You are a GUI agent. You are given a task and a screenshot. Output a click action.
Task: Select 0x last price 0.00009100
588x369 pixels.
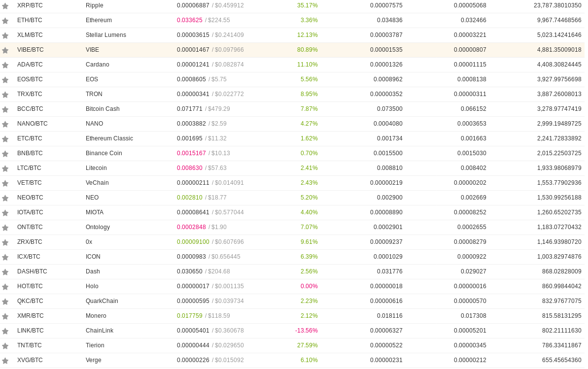coord(193,242)
